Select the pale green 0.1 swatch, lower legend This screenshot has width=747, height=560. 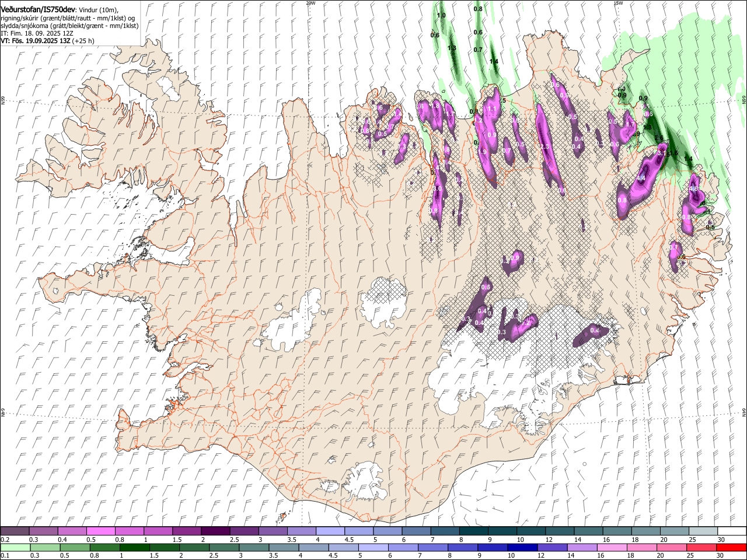click(x=15, y=548)
